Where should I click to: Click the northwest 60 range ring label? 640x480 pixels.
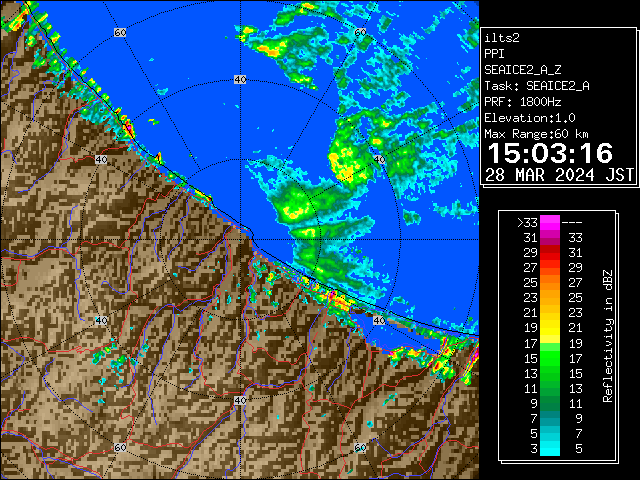pyautogui.click(x=120, y=32)
